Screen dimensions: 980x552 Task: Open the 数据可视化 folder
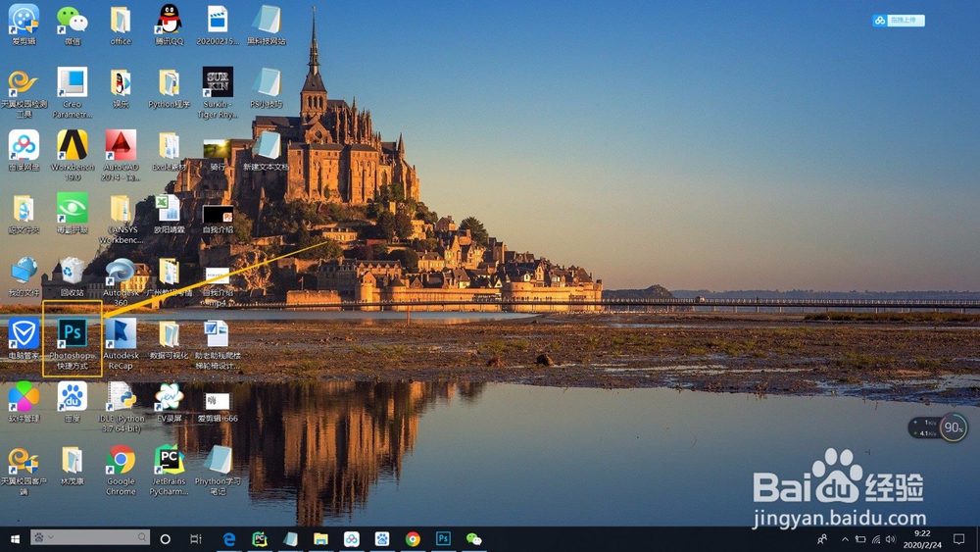coord(169,340)
